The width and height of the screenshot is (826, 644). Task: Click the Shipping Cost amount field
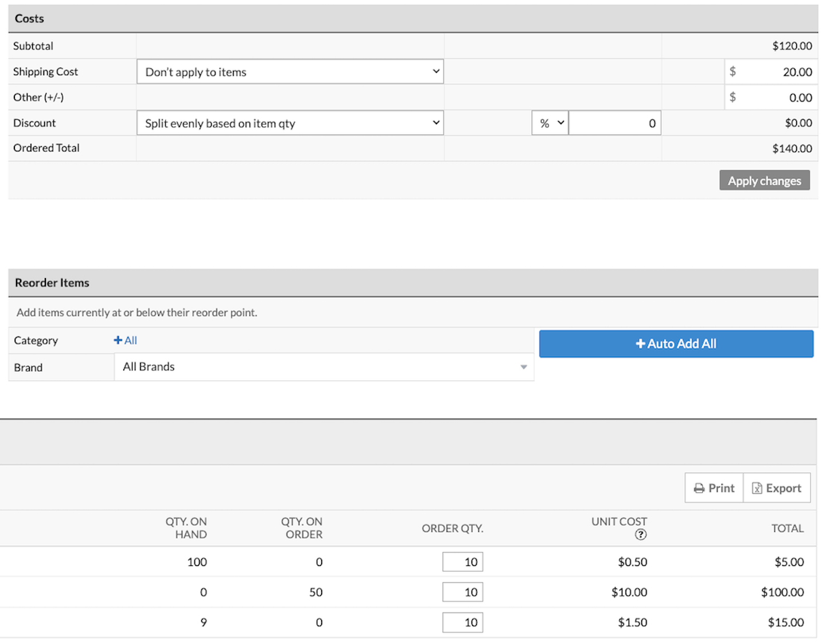click(776, 72)
